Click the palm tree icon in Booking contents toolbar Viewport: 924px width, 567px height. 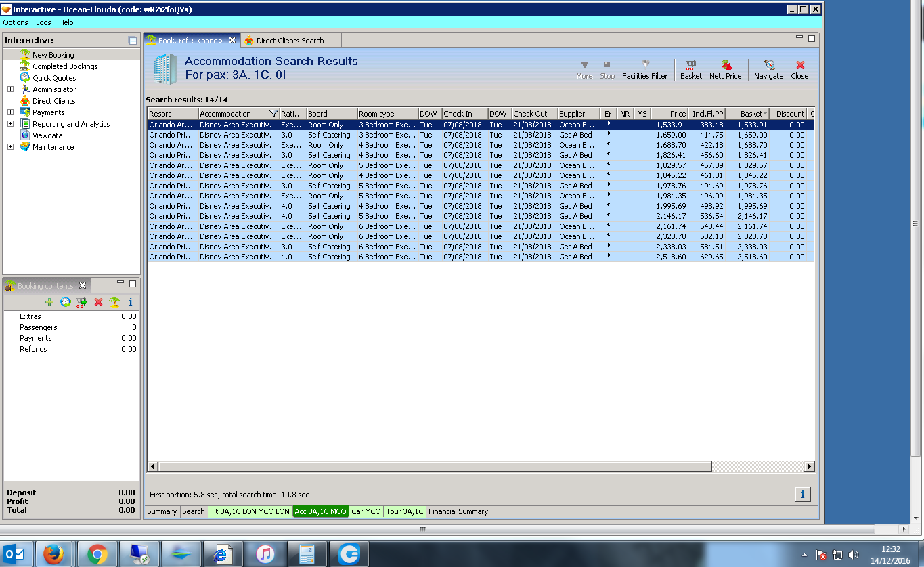(x=114, y=302)
